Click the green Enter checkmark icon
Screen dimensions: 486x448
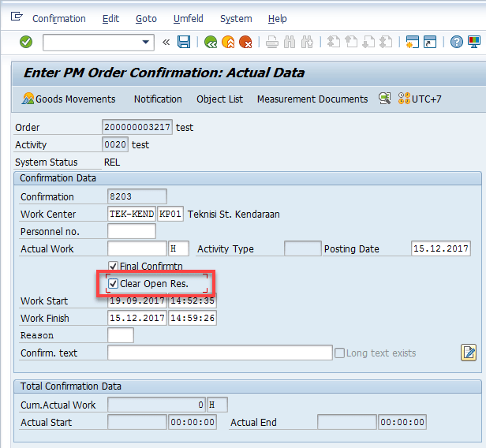[26, 42]
